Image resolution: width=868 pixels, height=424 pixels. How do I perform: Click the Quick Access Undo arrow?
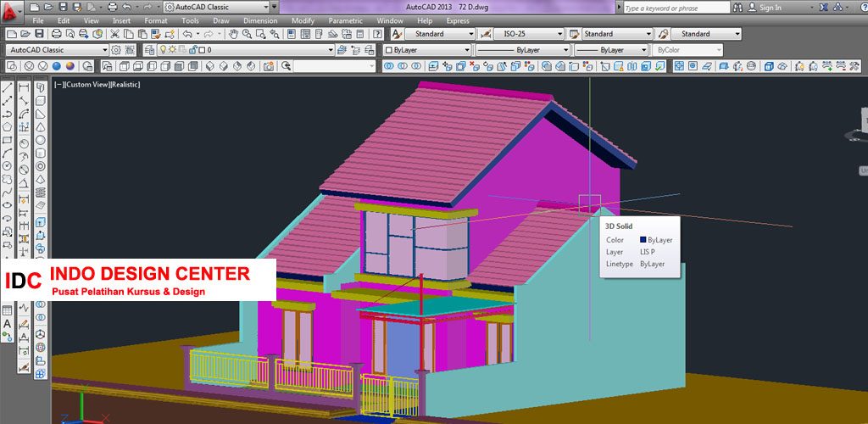(x=127, y=7)
